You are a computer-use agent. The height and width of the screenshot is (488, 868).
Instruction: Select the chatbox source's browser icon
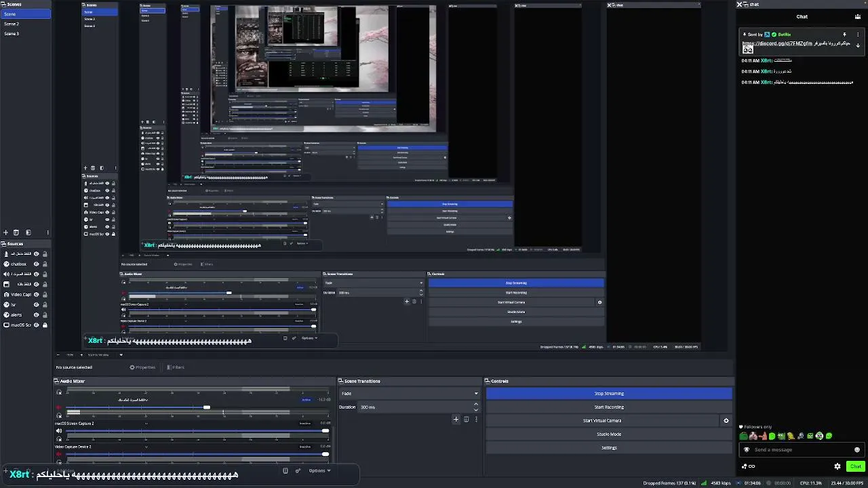pos(6,264)
